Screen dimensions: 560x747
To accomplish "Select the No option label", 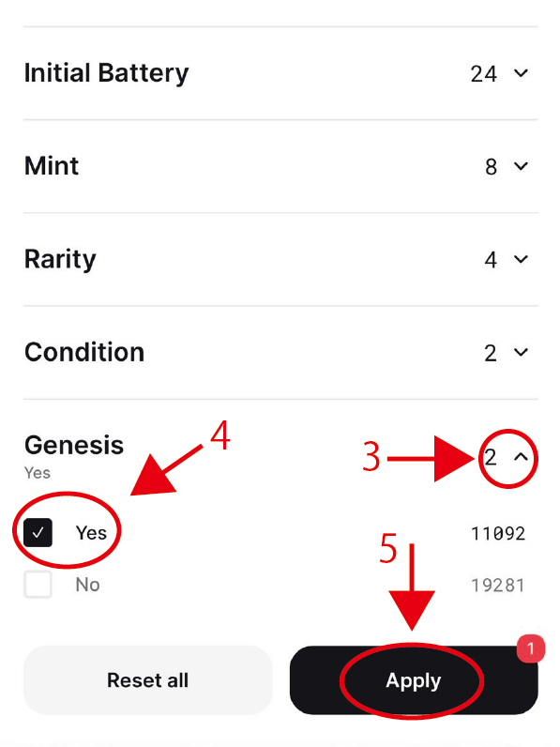I will coord(87,585).
